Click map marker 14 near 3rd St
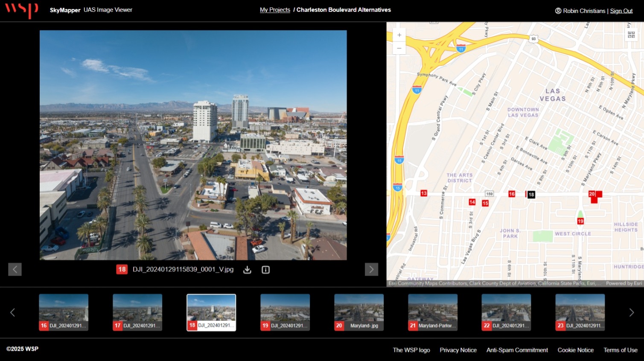 (472, 202)
